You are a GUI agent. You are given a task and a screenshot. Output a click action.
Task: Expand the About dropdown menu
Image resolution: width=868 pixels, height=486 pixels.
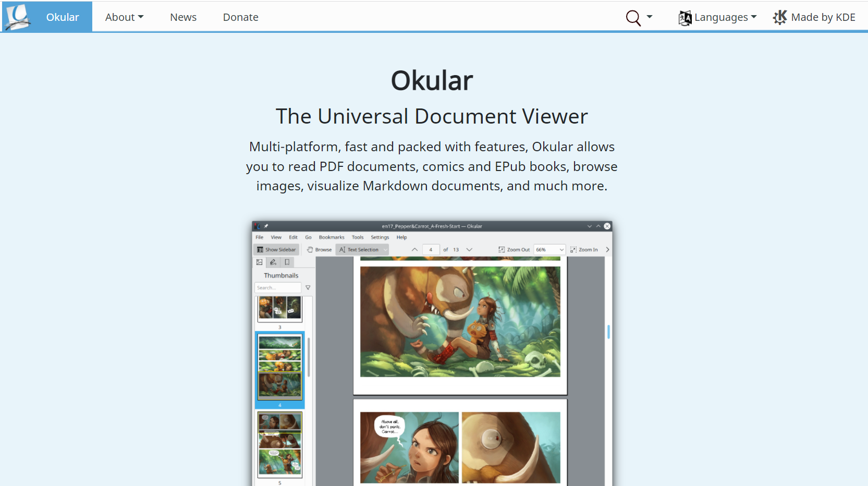click(124, 17)
